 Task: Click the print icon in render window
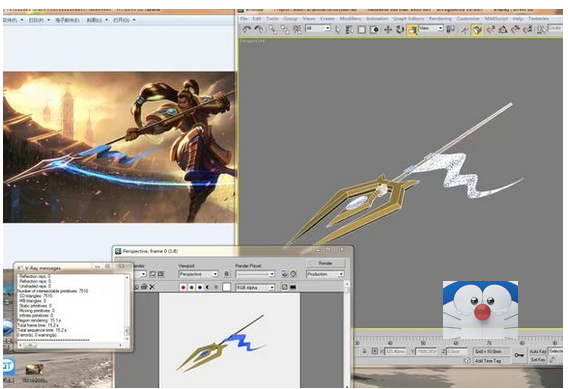point(144,287)
